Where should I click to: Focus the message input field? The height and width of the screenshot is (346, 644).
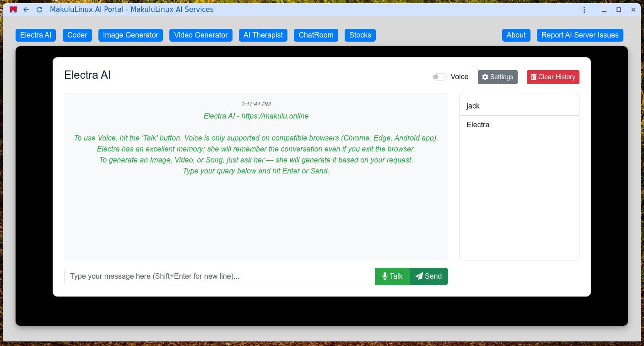pyautogui.click(x=220, y=276)
